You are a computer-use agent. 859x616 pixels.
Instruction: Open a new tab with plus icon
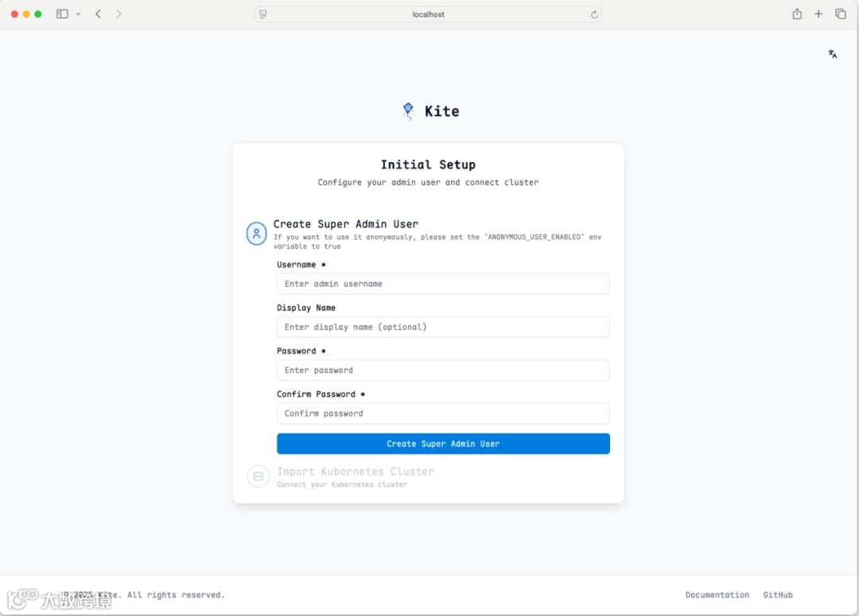(x=818, y=14)
